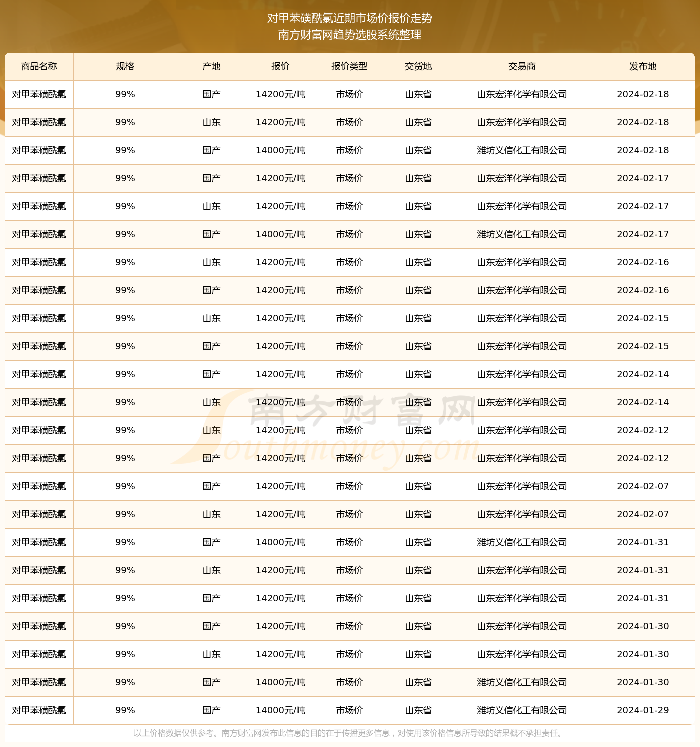The width and height of the screenshot is (700, 747).
Task: Click 市场价 type cell in the 2024-01-29 row
Action: tap(349, 710)
